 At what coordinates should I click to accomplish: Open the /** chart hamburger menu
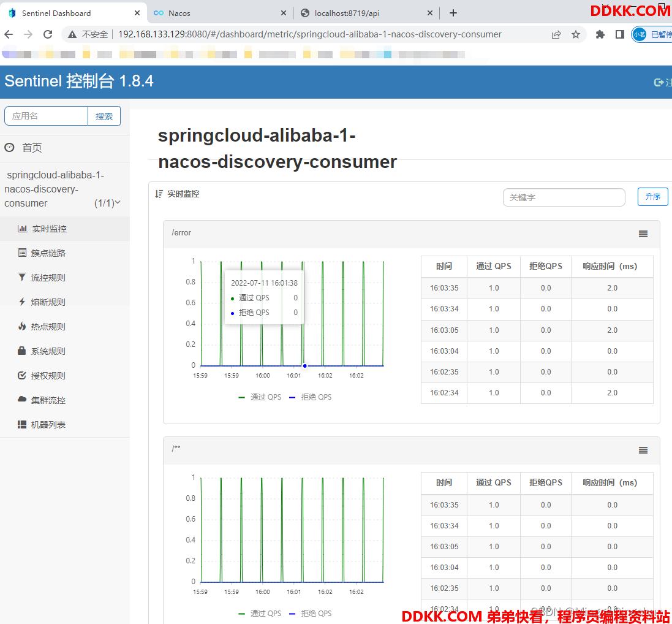643,451
